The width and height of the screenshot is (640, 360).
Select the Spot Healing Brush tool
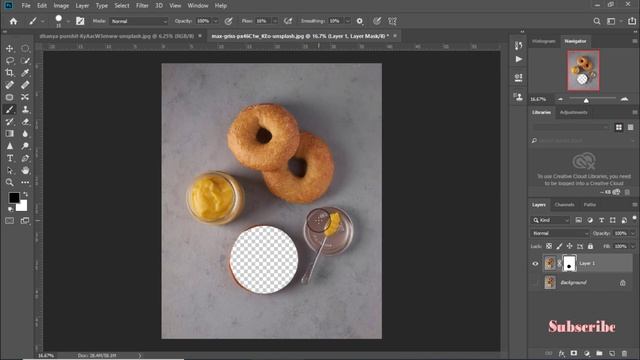[9, 85]
